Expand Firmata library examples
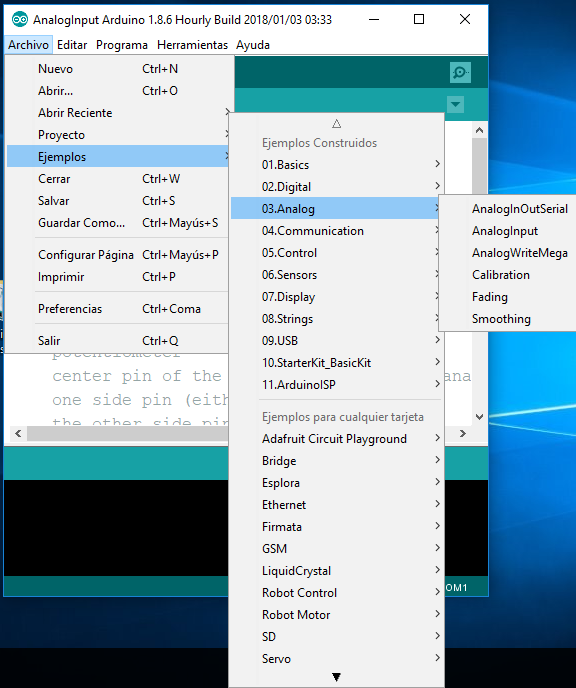This screenshot has height=688, width=576. pyautogui.click(x=336, y=527)
